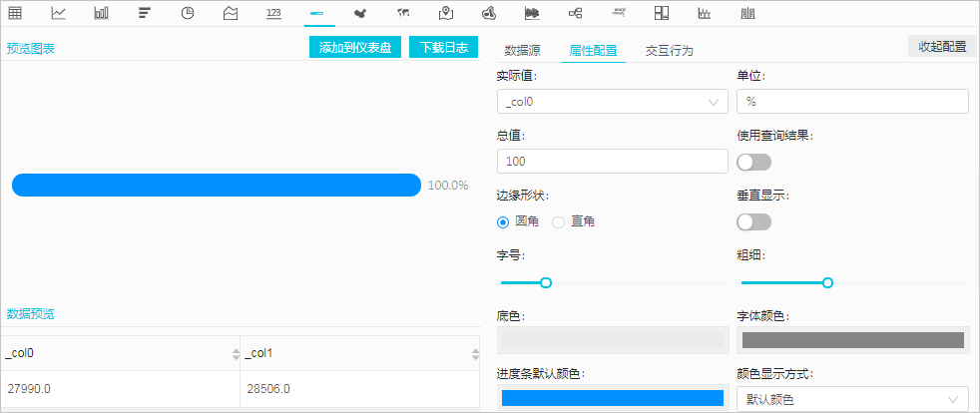Screen dimensions: 980x413
Task: Toggle 垂直显示 switch
Action: pyautogui.click(x=754, y=221)
